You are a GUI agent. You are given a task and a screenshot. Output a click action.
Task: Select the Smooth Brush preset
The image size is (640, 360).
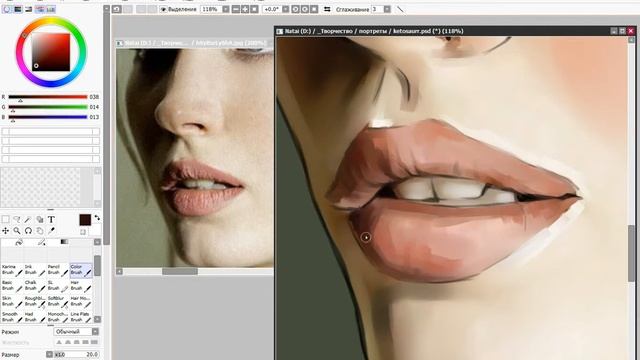12,317
